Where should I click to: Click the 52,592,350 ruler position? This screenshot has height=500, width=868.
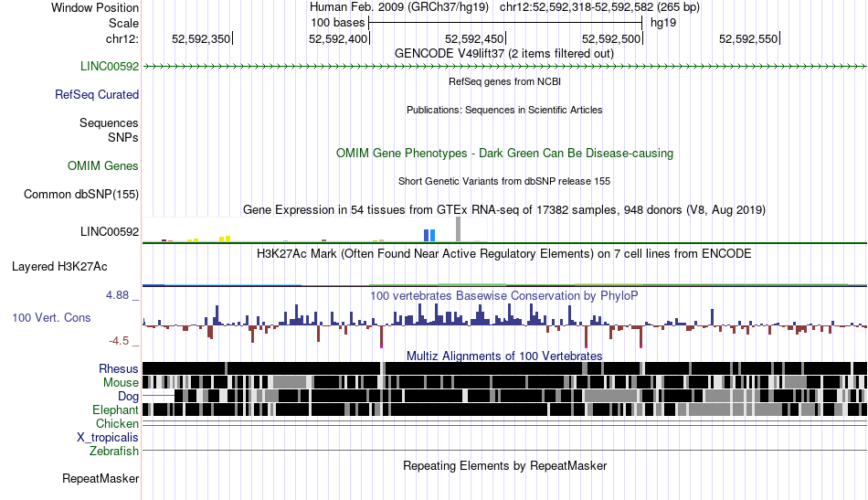(201, 38)
